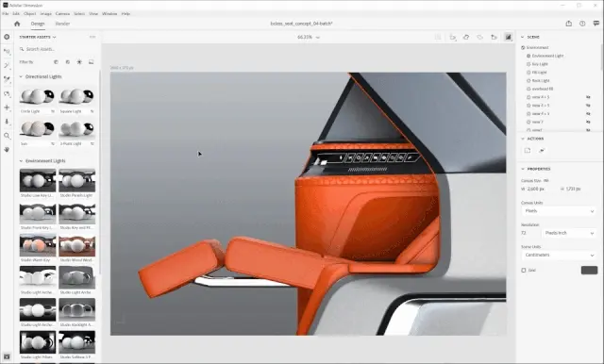Select the Pan camera tool
The height and width of the screenshot is (364, 604).
[7, 108]
